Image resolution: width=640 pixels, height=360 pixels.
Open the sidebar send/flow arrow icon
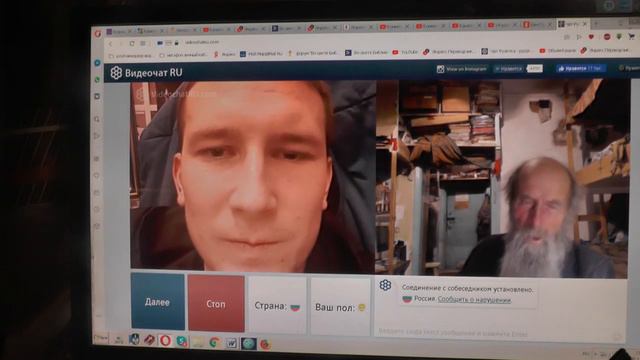coord(97,136)
